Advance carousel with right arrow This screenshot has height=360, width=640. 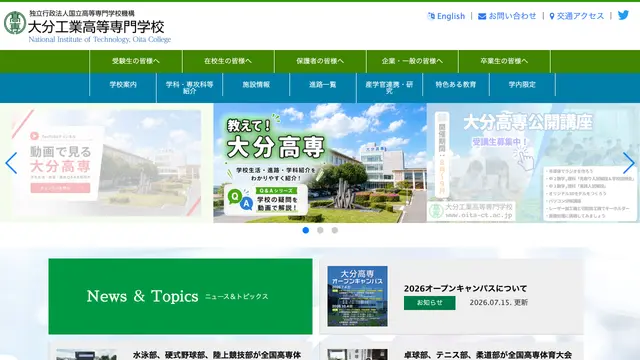(x=629, y=163)
